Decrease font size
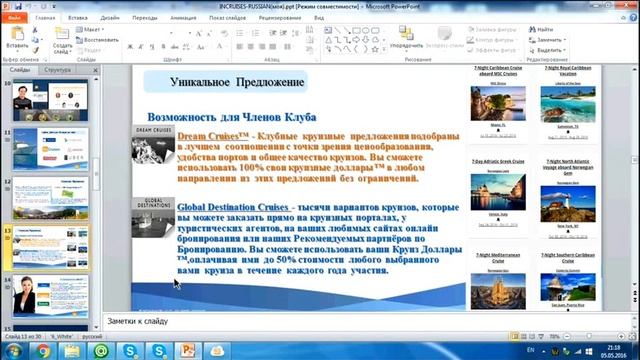This screenshot has width=640, height=360. [x=209, y=33]
